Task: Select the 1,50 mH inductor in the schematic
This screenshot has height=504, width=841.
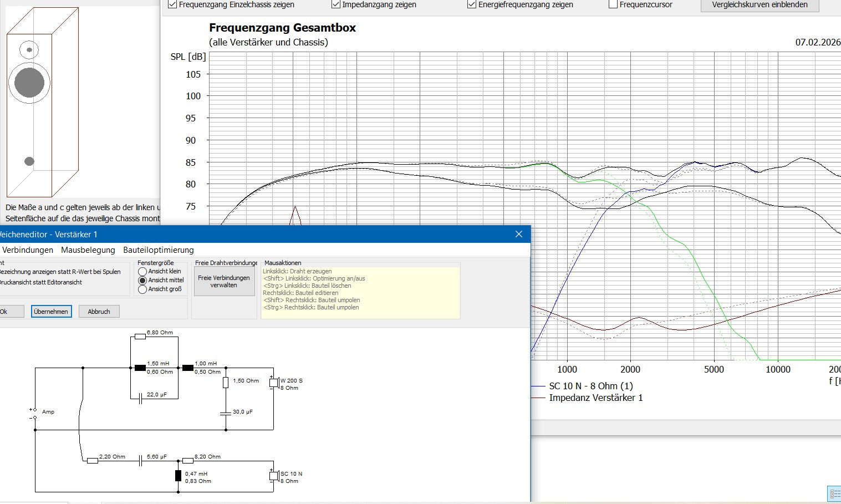Action: [140, 368]
